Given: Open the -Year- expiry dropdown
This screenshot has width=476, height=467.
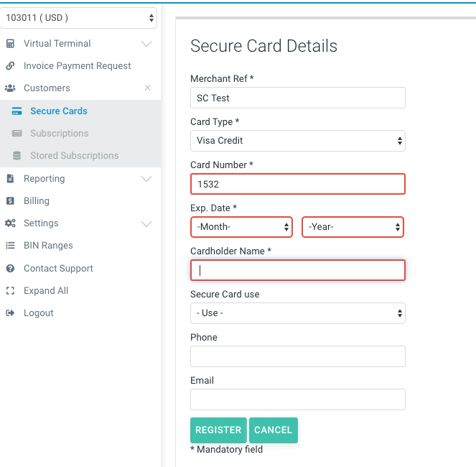Looking at the screenshot, I should coord(353,227).
